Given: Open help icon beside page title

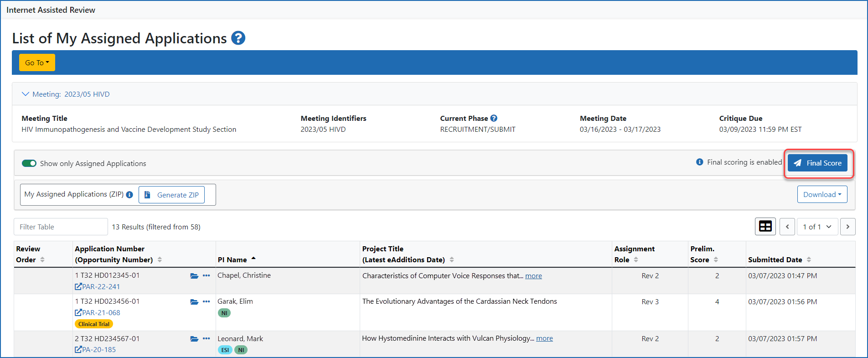Looking at the screenshot, I should [x=238, y=38].
